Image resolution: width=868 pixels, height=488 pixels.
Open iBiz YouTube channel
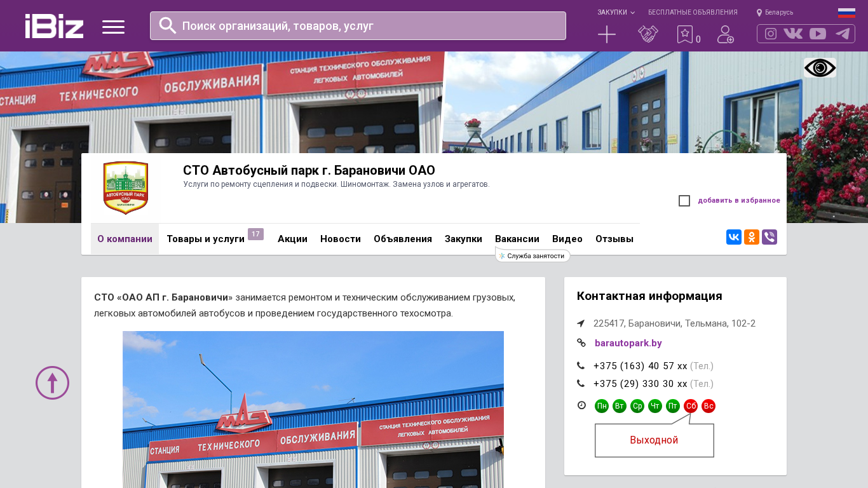tap(818, 34)
